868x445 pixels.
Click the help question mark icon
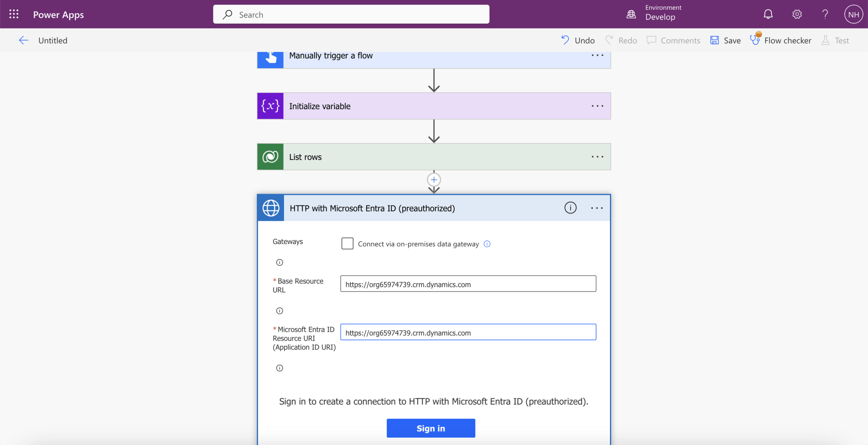tap(825, 14)
